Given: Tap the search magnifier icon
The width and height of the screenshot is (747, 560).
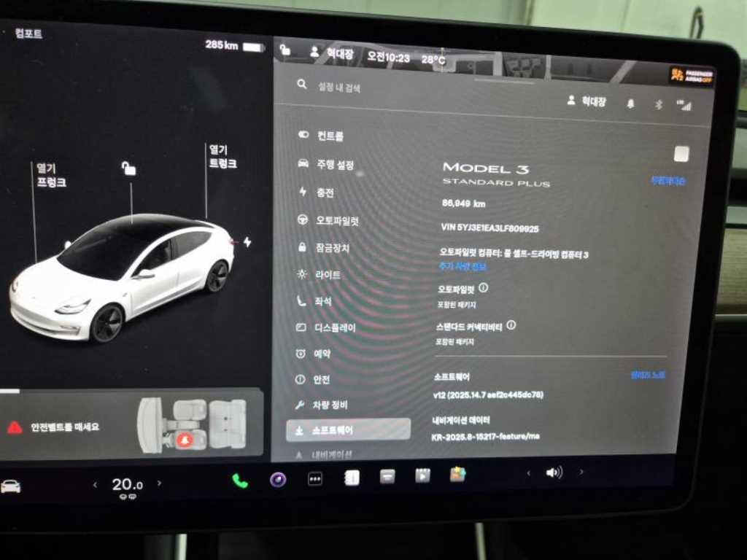Looking at the screenshot, I should pyautogui.click(x=301, y=85).
